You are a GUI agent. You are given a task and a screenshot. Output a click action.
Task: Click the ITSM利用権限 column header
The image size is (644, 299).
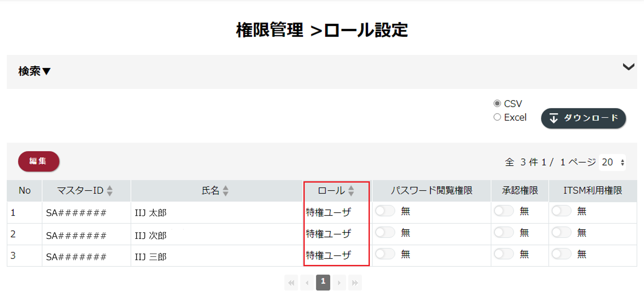[593, 191]
